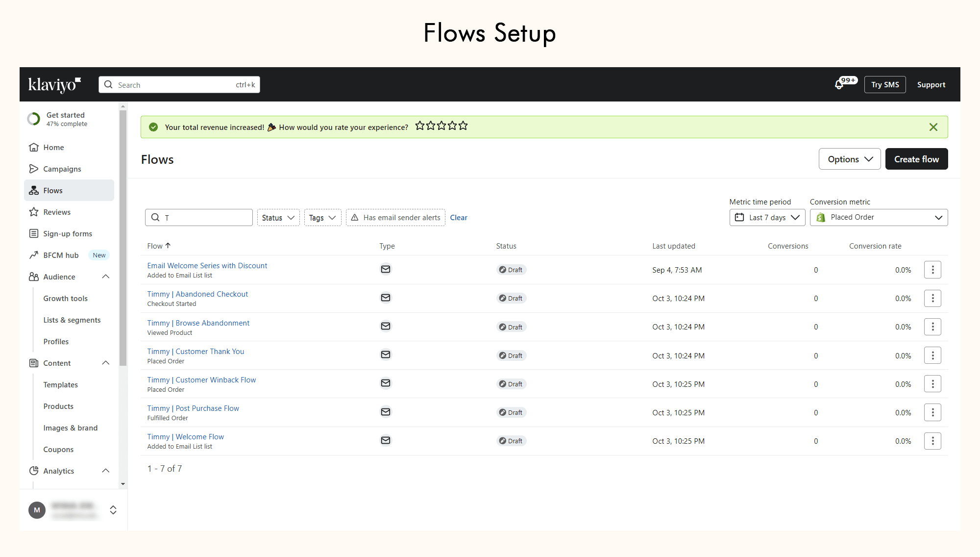Open the Last 7 days time period dropdown
This screenshot has width=980, height=557.
[767, 218]
